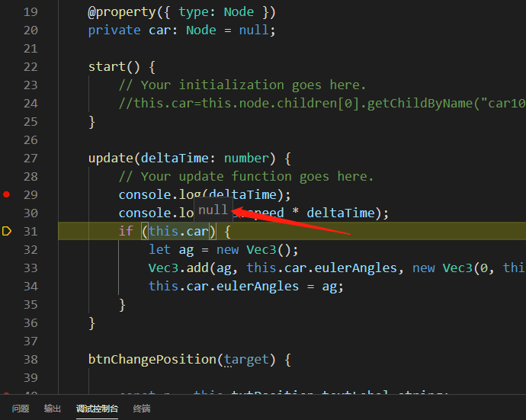Click commented getChildByName code on line 24
This screenshot has height=420, width=526.
click(322, 104)
